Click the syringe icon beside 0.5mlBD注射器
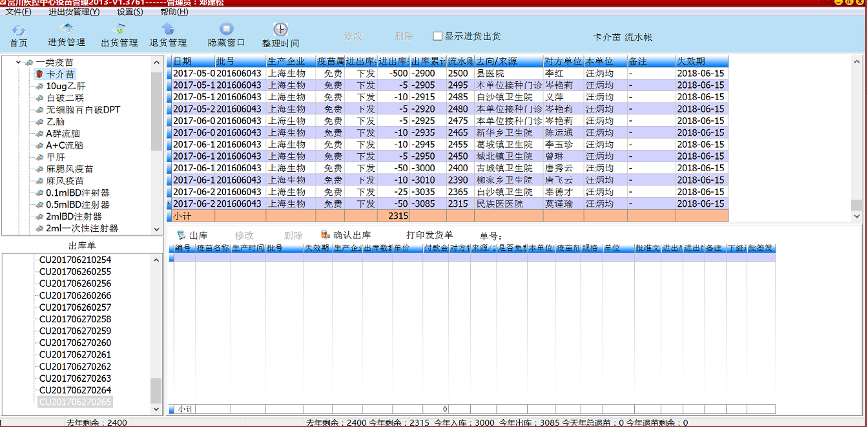 (x=39, y=205)
